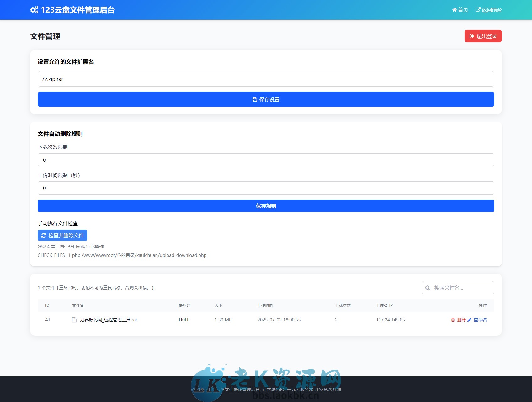Open the 首页 navigation link
Screen dimensions: 532x402
460,10
